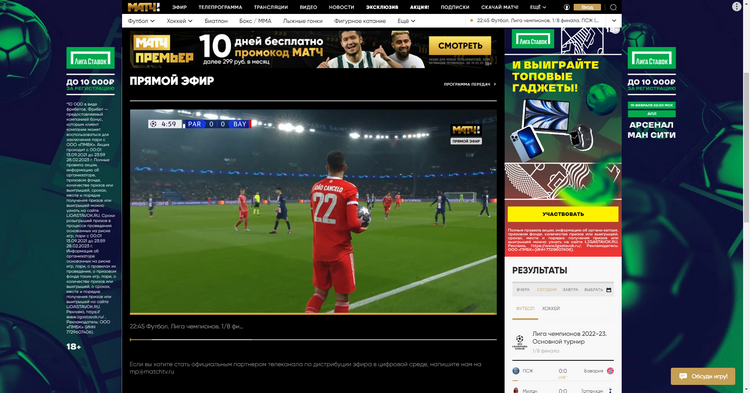Open the calendar icon next to ВЫБРАТЬ
The width and height of the screenshot is (750, 393).
pyautogui.click(x=608, y=290)
